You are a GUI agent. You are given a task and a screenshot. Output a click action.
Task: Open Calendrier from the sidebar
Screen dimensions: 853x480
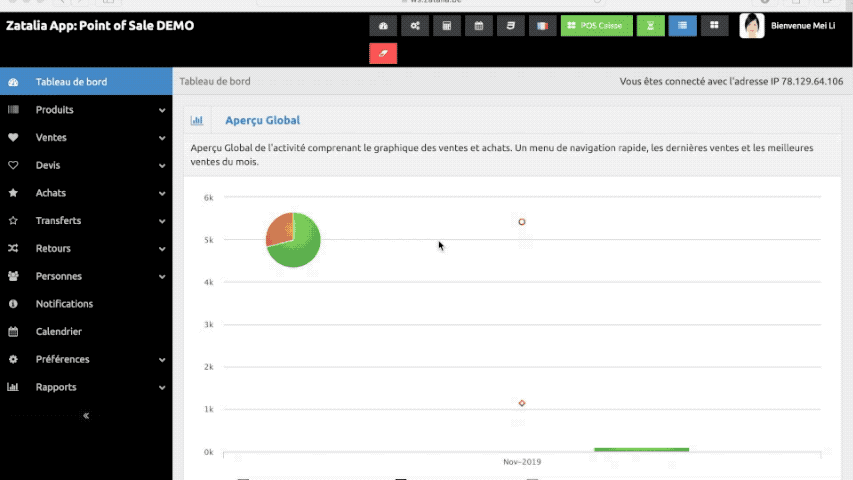58,331
